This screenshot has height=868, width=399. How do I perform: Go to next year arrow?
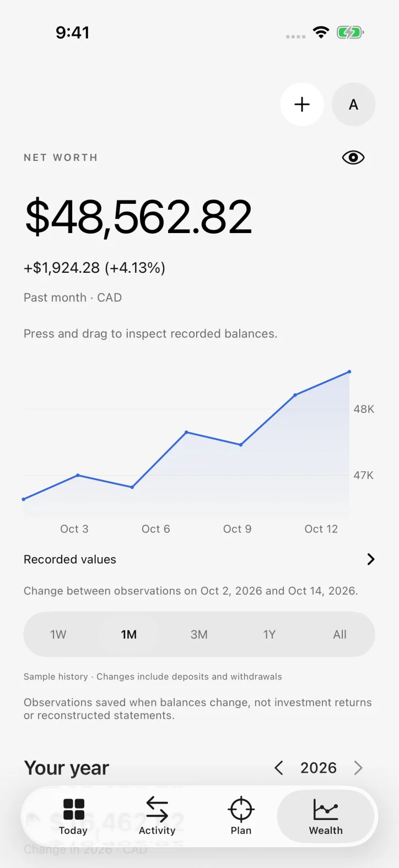click(x=358, y=768)
